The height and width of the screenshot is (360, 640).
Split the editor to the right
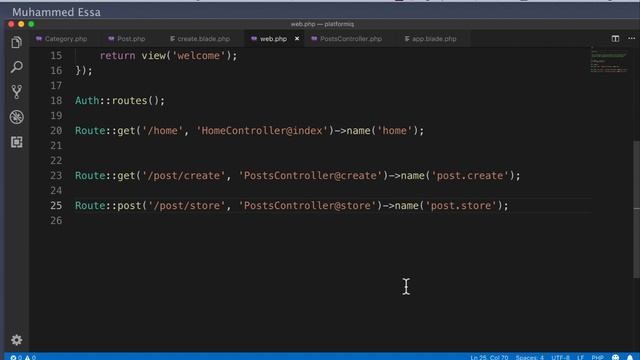click(615, 38)
